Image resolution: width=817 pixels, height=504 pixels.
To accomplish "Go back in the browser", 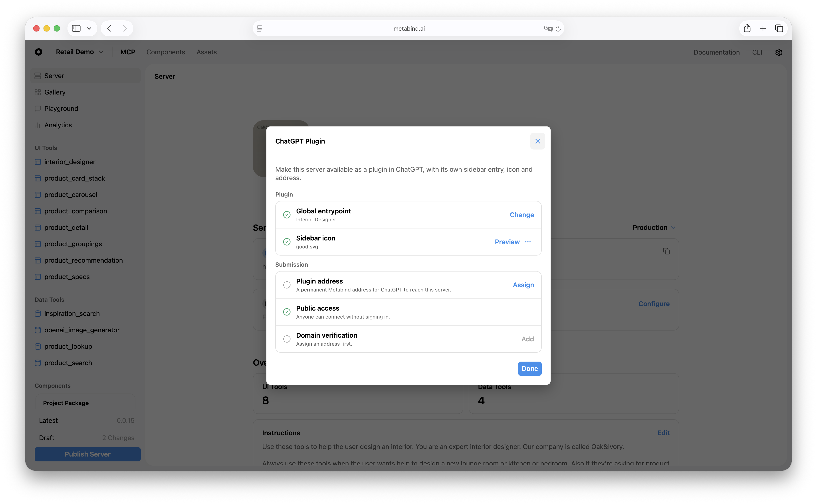I will (x=109, y=28).
